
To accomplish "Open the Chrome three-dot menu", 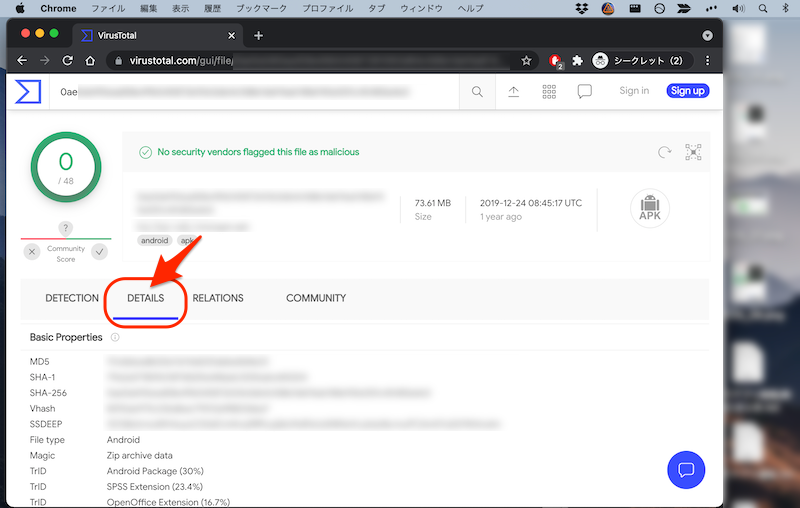I will (708, 60).
